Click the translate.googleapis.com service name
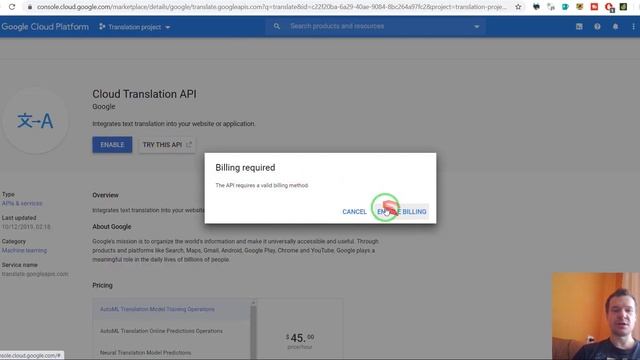640x360 pixels. click(35, 274)
